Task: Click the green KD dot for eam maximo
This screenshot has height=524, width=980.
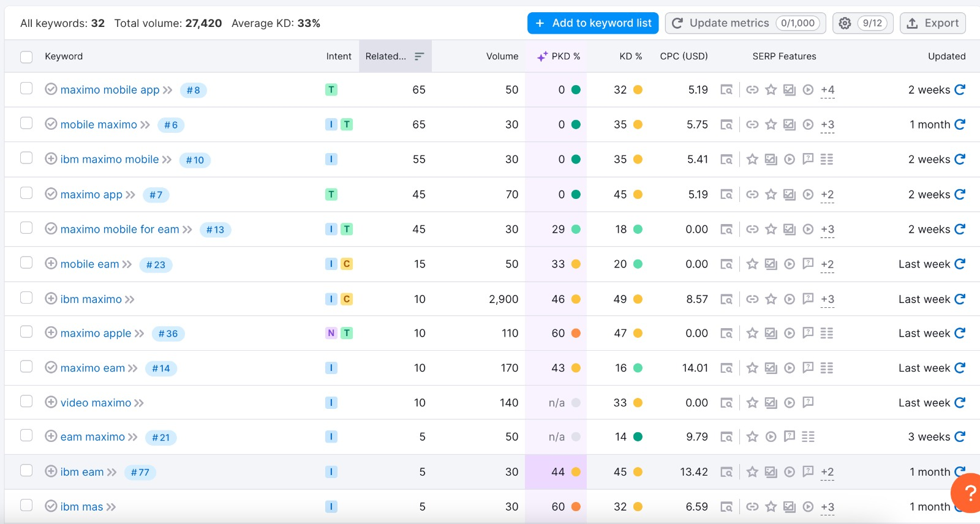Action: 638,437
